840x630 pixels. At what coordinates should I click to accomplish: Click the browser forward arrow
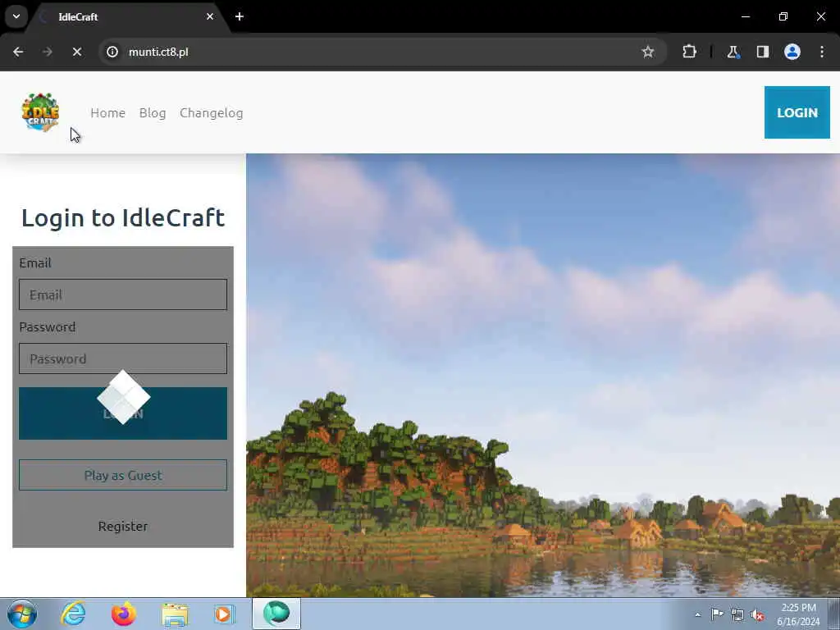click(x=47, y=52)
